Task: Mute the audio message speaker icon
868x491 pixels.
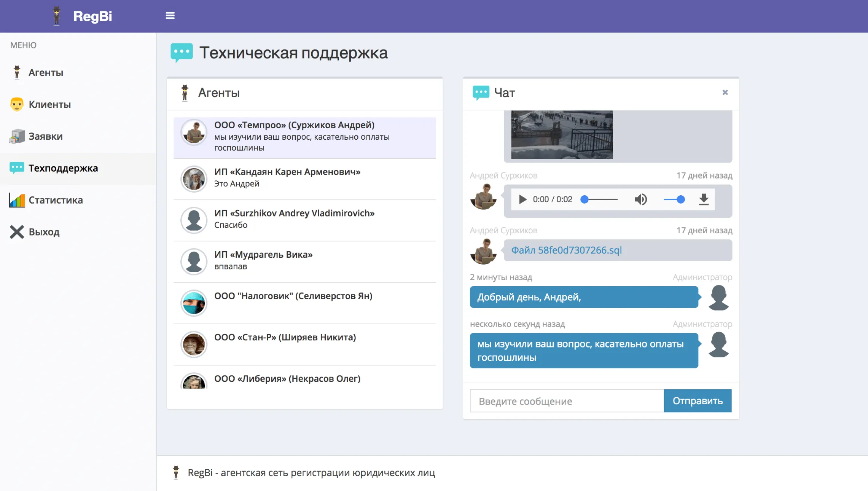Action: [640, 199]
